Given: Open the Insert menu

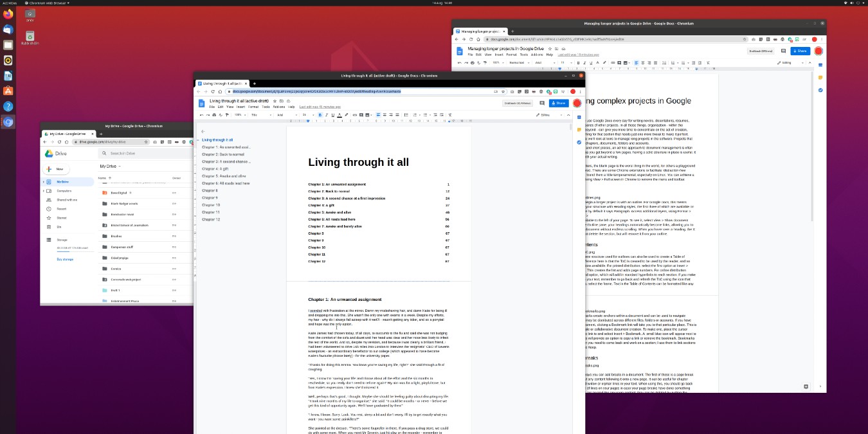Looking at the screenshot, I should point(240,107).
